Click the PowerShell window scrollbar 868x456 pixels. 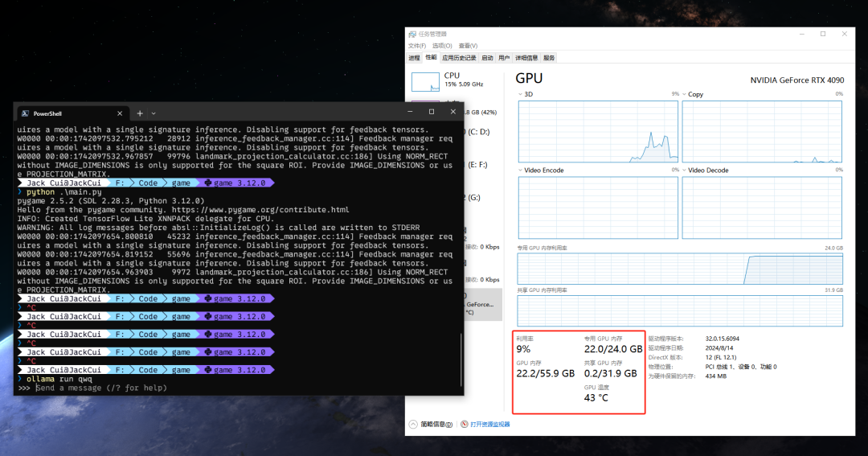[461, 359]
